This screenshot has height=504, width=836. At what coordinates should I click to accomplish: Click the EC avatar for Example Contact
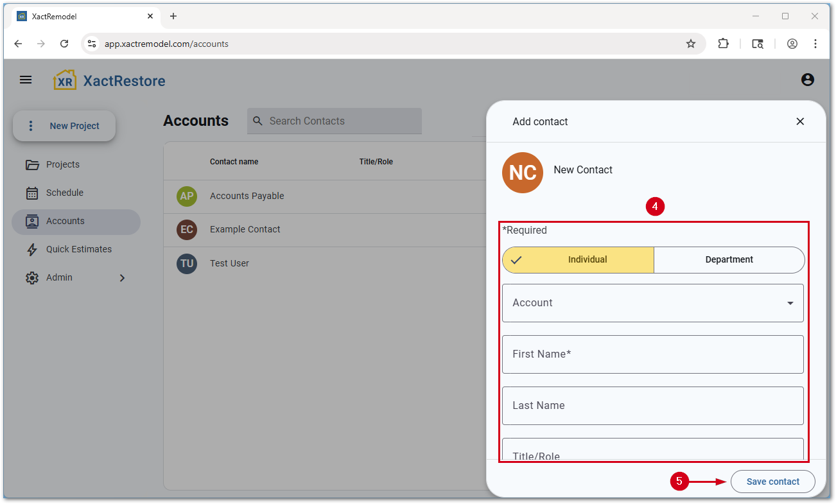pos(187,229)
